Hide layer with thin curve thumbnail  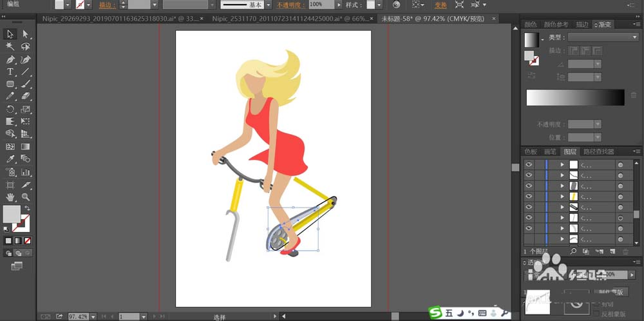[529, 175]
